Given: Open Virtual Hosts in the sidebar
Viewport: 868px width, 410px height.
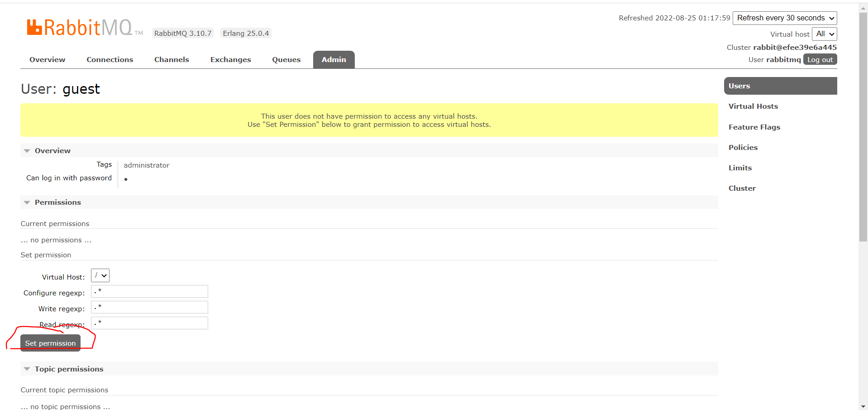Looking at the screenshot, I should tap(754, 106).
